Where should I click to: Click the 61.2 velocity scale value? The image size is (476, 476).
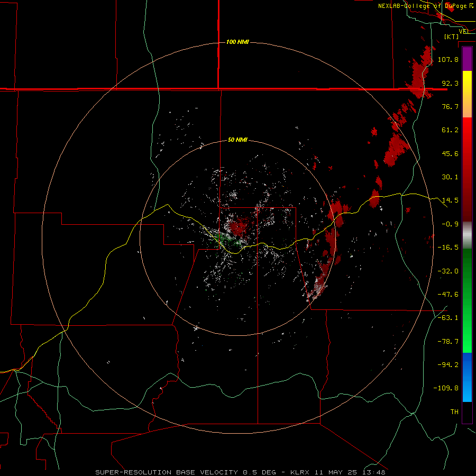tap(450, 130)
